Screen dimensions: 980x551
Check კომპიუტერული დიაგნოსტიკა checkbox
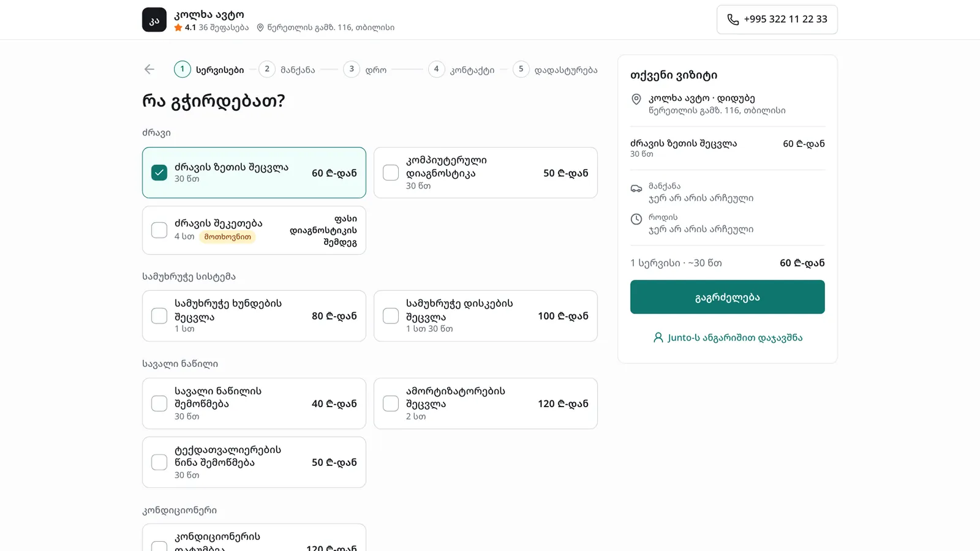point(391,173)
